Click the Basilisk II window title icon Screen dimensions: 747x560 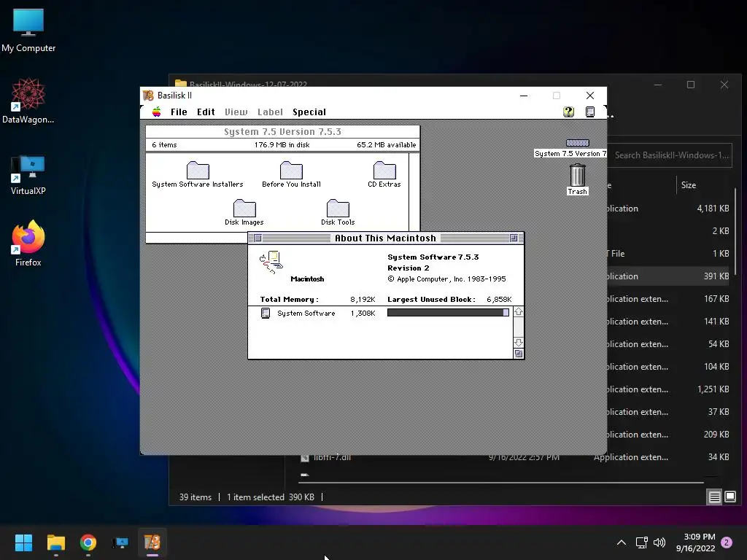tap(148, 96)
